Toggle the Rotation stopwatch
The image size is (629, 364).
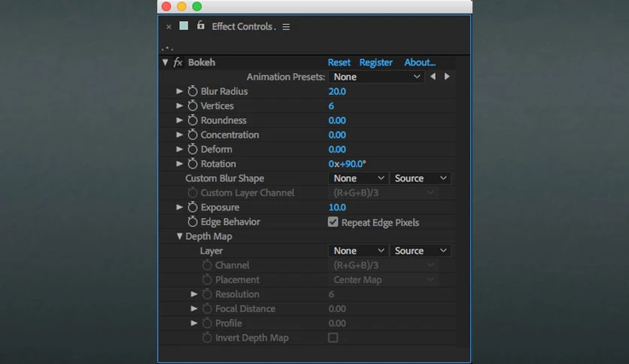pos(193,163)
